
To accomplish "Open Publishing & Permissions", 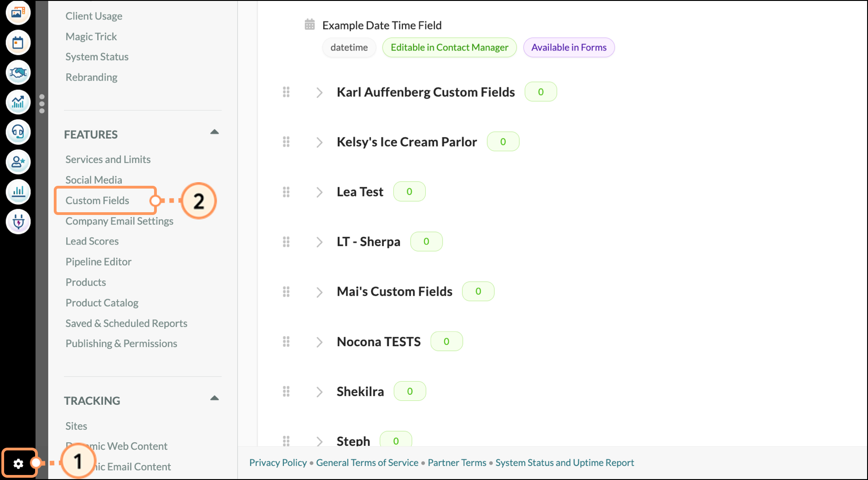I will (x=121, y=343).
